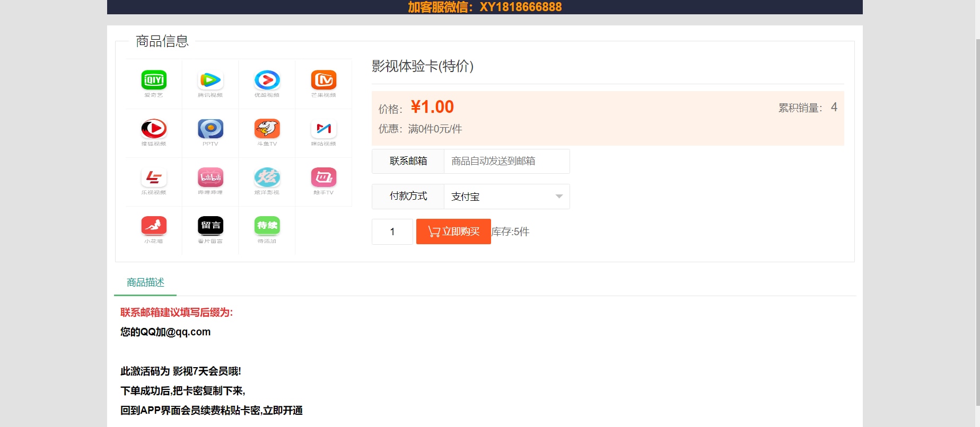Click the iQIYI (爱奇艺) app icon
Screen dimensions: 980x427
154,80
